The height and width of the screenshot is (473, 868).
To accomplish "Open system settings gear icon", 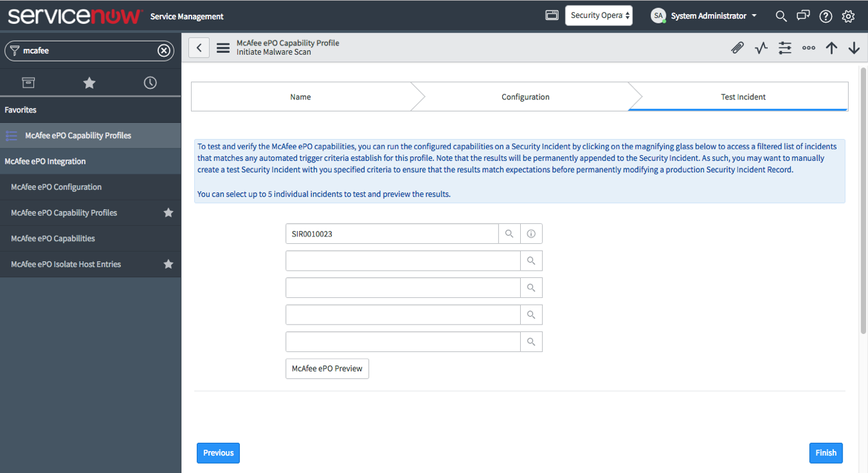I will (848, 16).
